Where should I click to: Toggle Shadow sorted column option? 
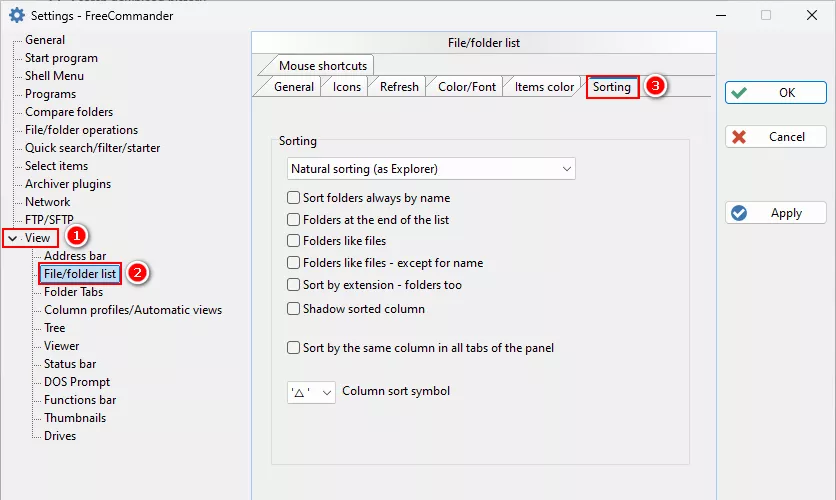pos(293,309)
